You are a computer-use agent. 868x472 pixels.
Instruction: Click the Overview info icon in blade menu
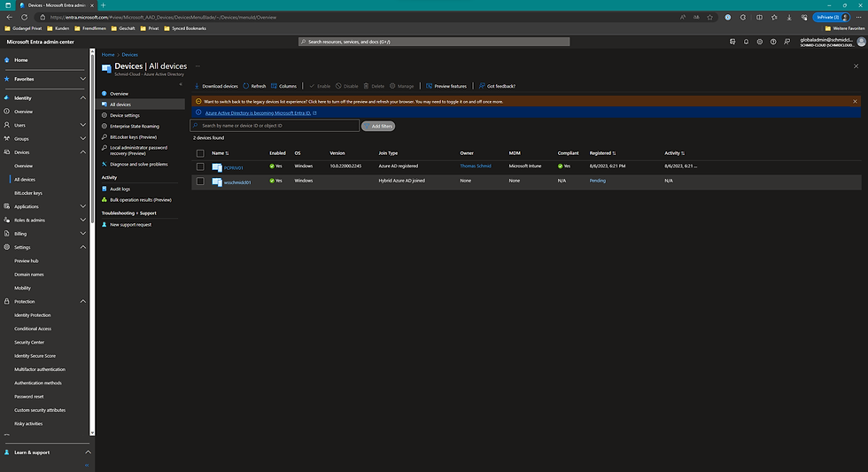(x=105, y=94)
